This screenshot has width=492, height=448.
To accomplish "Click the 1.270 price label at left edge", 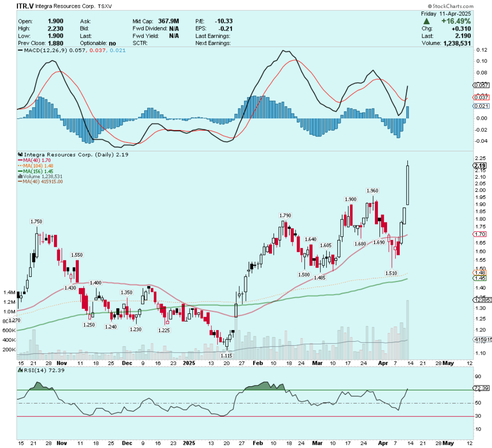I will point(14,321).
